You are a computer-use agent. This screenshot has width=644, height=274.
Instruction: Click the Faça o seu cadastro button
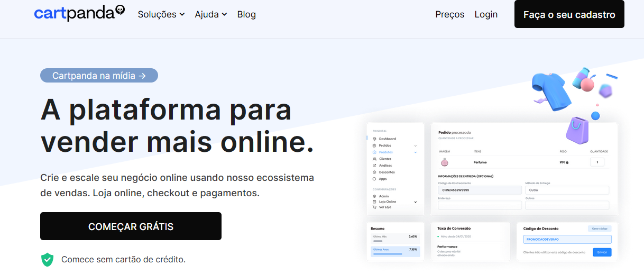(569, 14)
